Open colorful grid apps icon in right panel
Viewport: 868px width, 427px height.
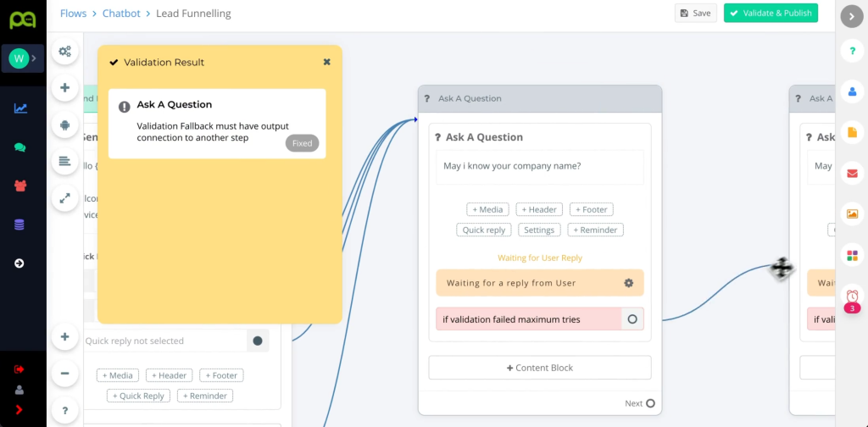pyautogui.click(x=853, y=256)
